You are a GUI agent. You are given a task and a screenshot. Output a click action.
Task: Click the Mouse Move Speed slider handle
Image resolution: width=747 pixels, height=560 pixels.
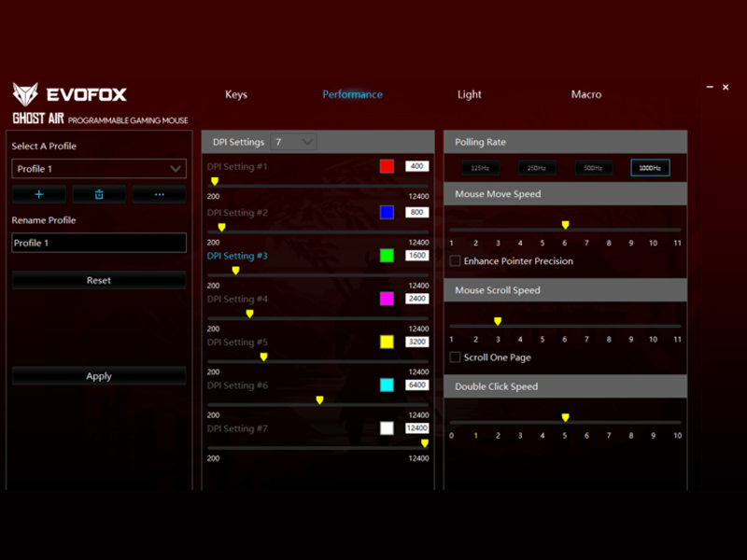click(x=565, y=225)
